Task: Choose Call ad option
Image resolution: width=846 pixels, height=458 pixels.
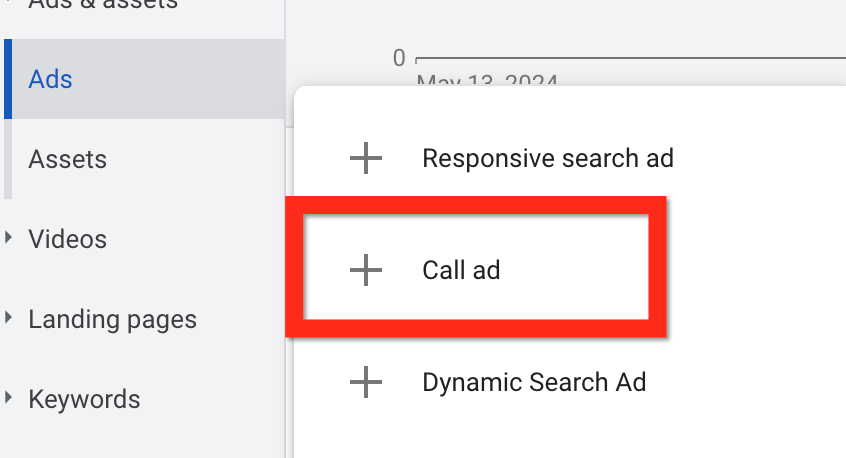Action: pos(461,270)
